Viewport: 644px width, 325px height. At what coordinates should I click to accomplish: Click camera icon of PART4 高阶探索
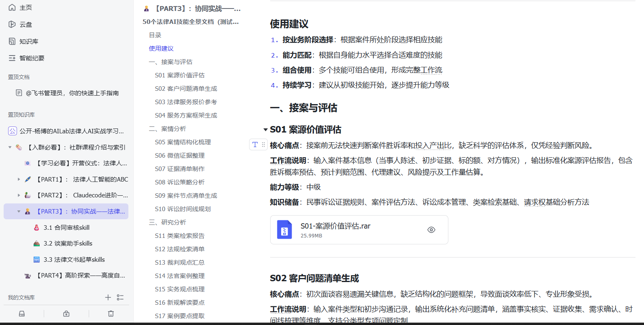[x=28, y=276]
